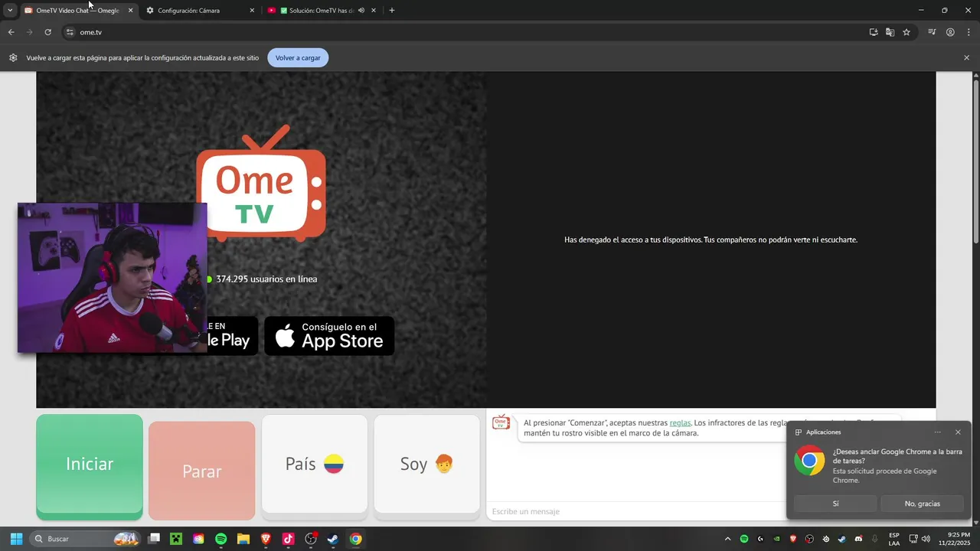The width and height of the screenshot is (980, 551).
Task: Open OBS Studio from the taskbar
Action: [x=311, y=539]
